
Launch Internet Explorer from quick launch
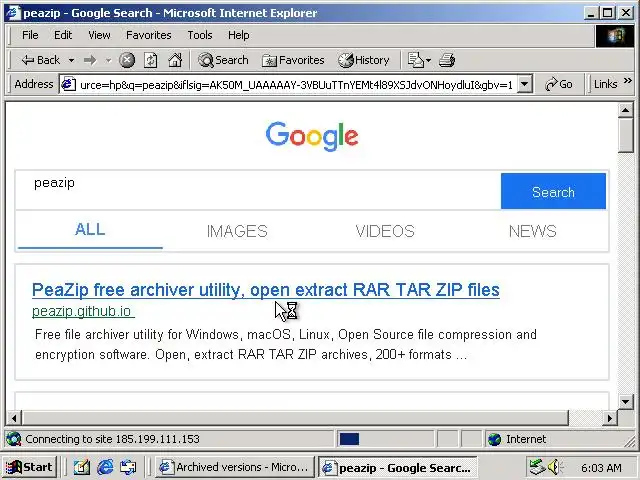click(105, 467)
